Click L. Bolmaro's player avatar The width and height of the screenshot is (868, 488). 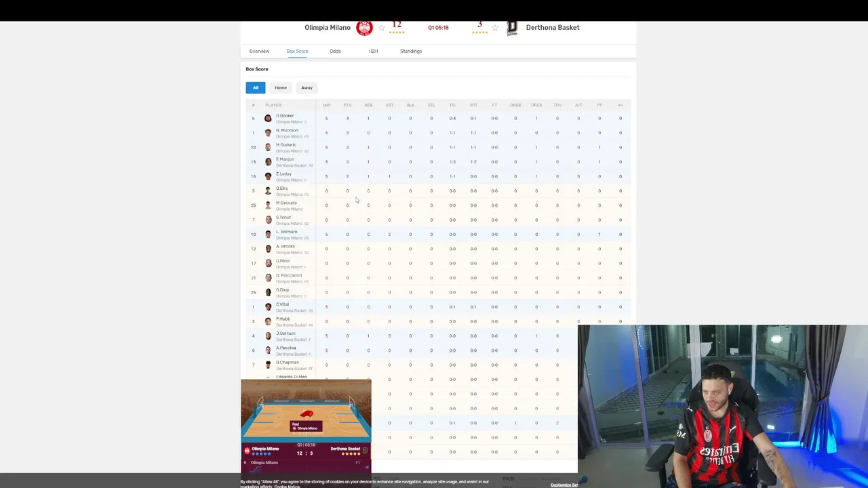click(268, 235)
